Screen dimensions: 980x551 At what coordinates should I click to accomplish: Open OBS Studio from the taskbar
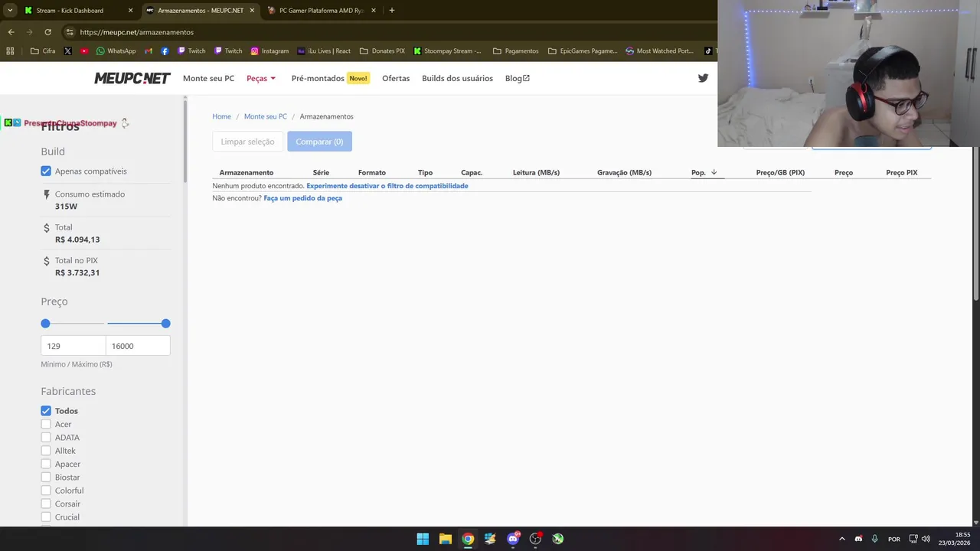point(535,539)
